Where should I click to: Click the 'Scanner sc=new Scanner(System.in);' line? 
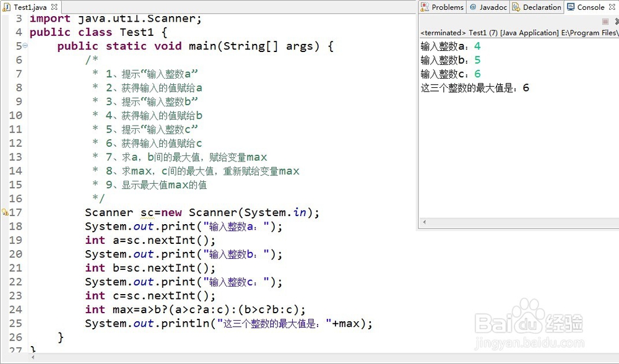pyautogui.click(x=202, y=212)
